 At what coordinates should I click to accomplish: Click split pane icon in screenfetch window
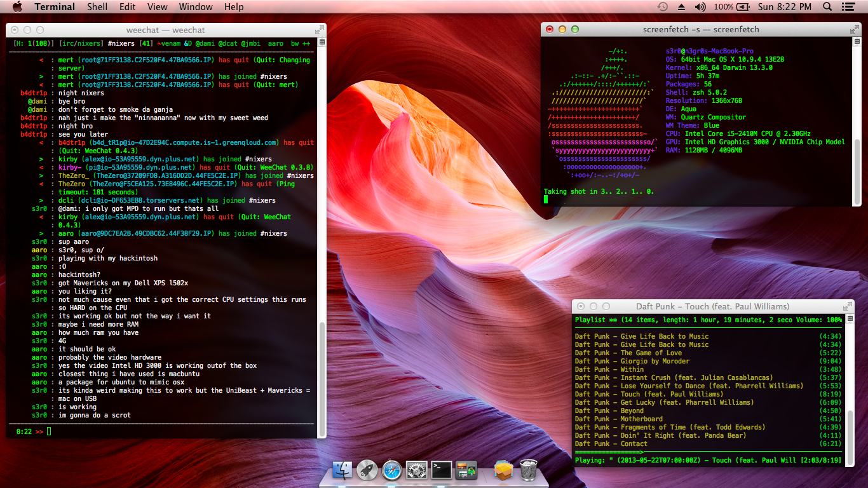(x=857, y=42)
